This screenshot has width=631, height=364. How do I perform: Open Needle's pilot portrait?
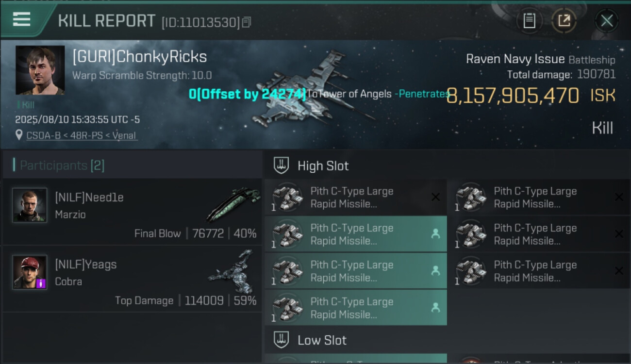click(30, 205)
